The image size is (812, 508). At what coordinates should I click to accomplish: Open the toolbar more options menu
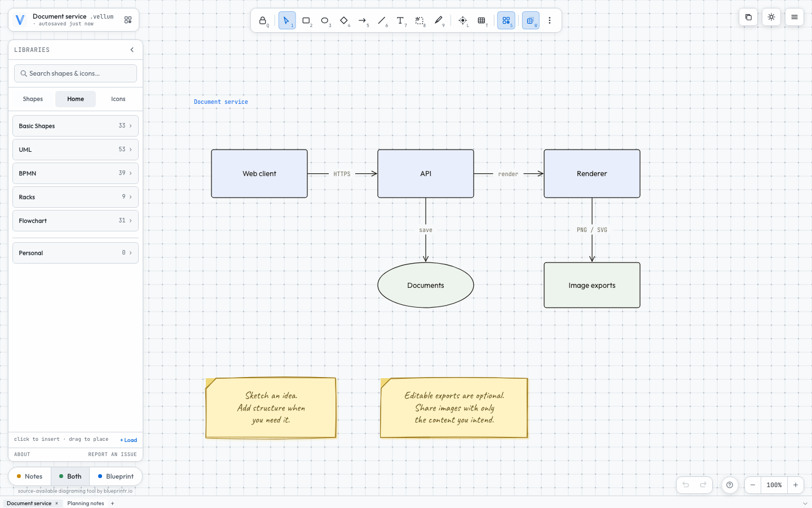click(550, 20)
